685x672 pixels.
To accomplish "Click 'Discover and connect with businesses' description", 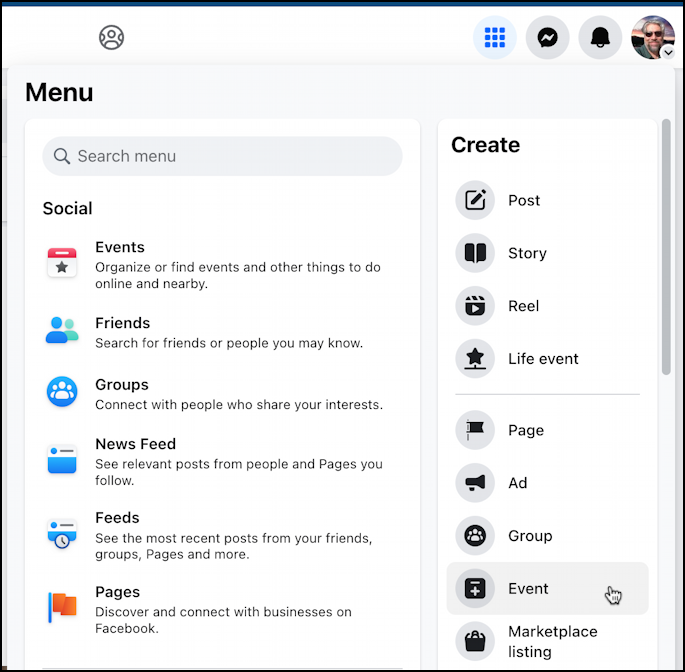I will point(223,620).
